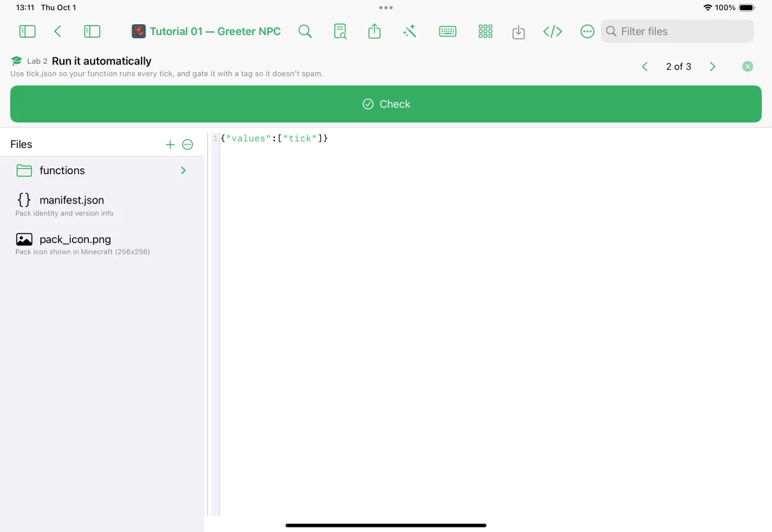Open the Tutorial 01 — Greeter NPC title

tap(215, 31)
